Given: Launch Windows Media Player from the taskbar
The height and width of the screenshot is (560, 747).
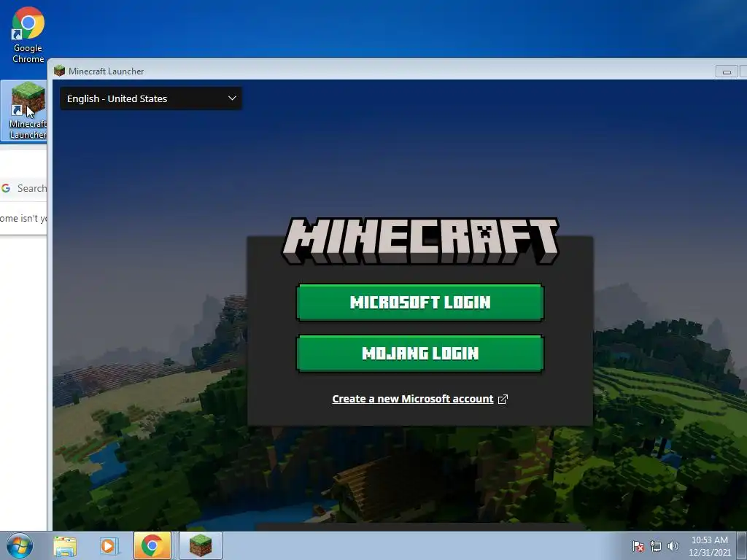Looking at the screenshot, I should tap(108, 545).
